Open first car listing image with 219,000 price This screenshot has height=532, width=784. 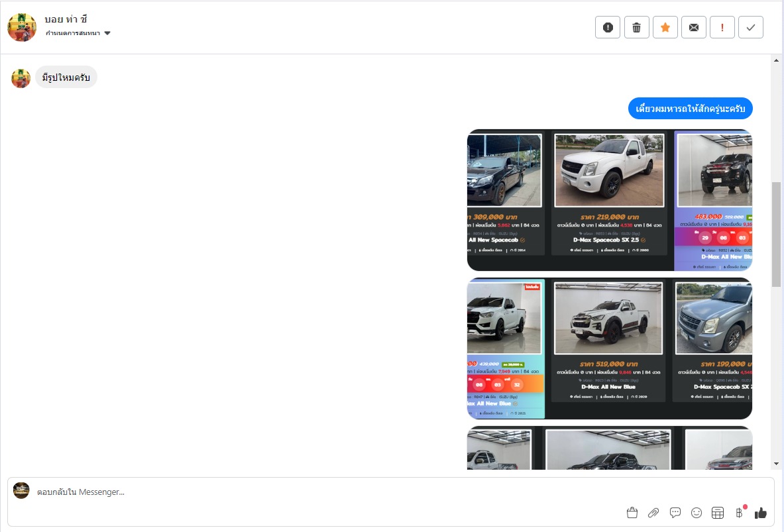click(610, 200)
